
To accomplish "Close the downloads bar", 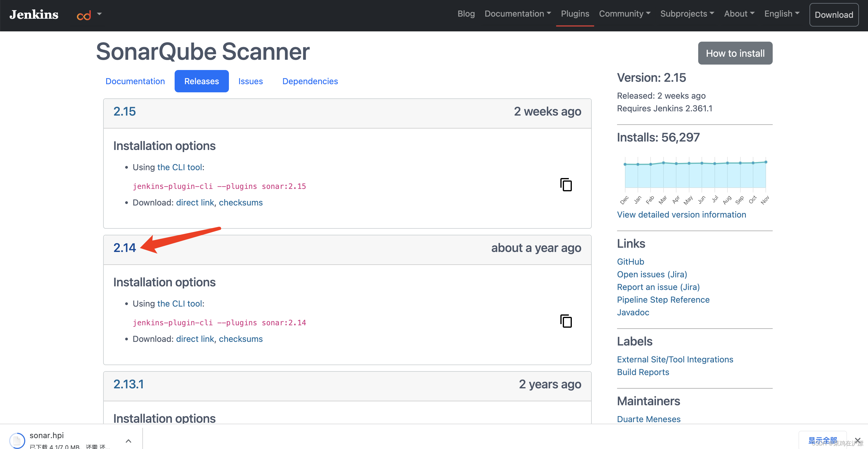I will click(x=857, y=440).
